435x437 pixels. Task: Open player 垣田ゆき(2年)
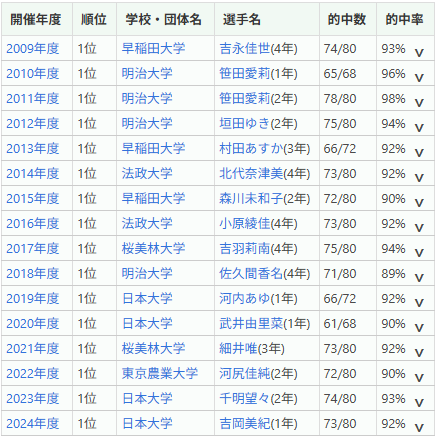click(x=258, y=124)
